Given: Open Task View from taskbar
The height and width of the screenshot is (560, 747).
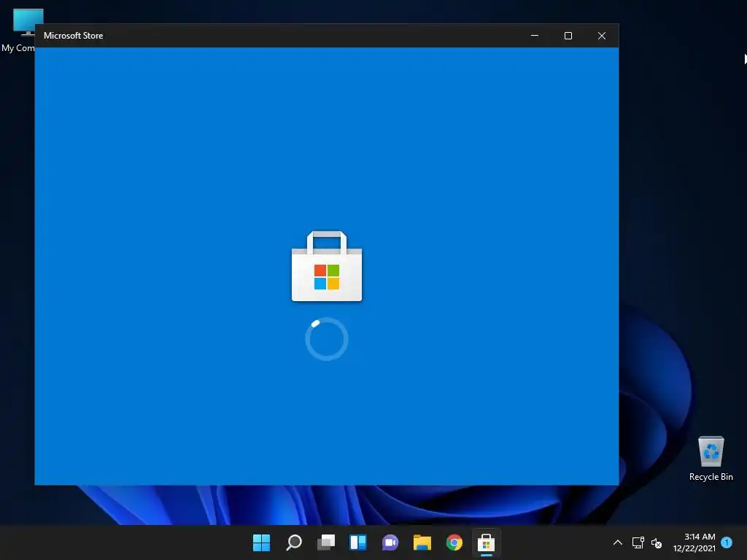Looking at the screenshot, I should pos(326,542).
